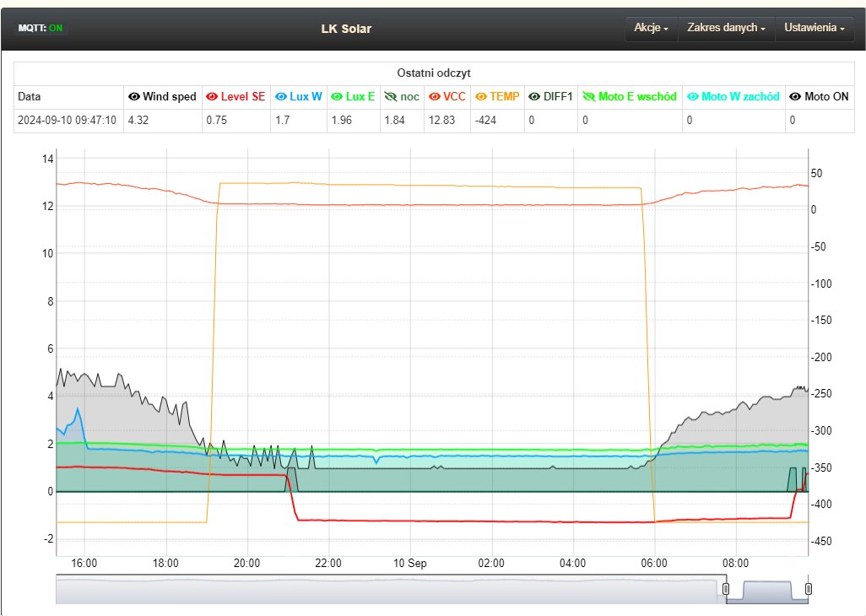The image size is (866, 616).
Task: Click the DIFF1 eye icon
Action: [x=534, y=97]
